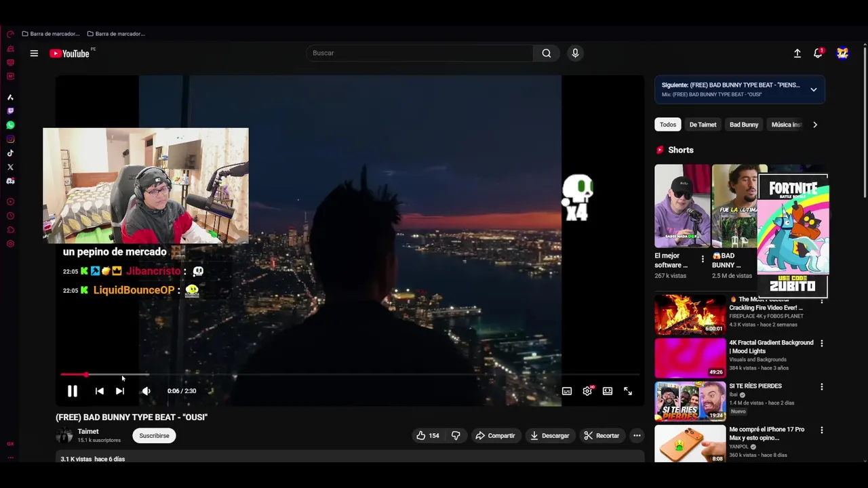The image size is (868, 488).
Task: Open the second bookmarks bar folder
Action: pyautogui.click(x=116, y=34)
